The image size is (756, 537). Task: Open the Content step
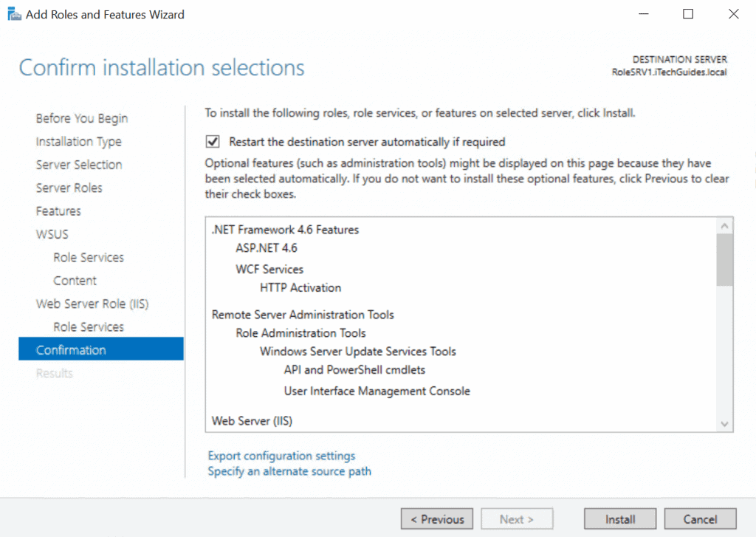pyautogui.click(x=75, y=281)
